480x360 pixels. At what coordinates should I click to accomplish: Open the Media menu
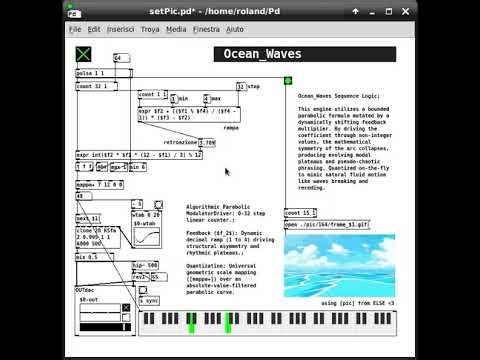(x=176, y=29)
